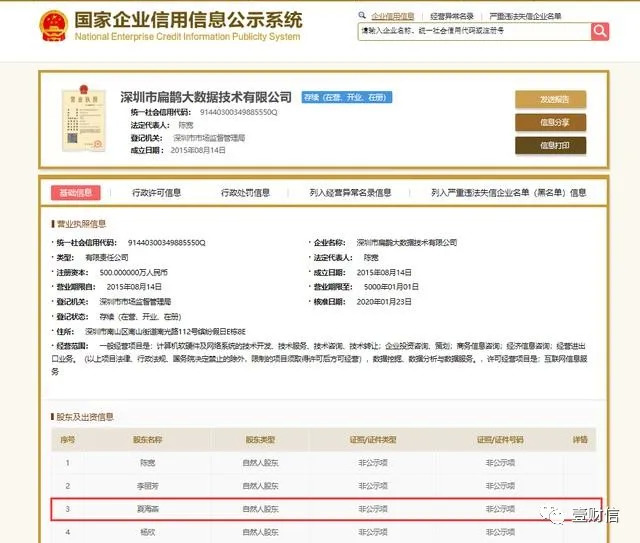Switch to the 基础信息 tab
This screenshot has height=543, width=640.
coord(76,193)
